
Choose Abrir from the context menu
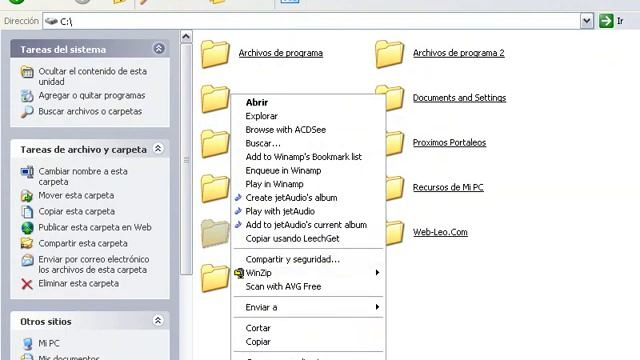tap(309, 102)
